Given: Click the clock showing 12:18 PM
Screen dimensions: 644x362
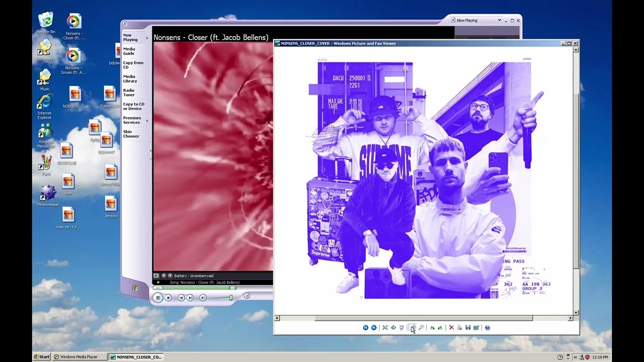Looking at the screenshot, I should pos(600,357).
